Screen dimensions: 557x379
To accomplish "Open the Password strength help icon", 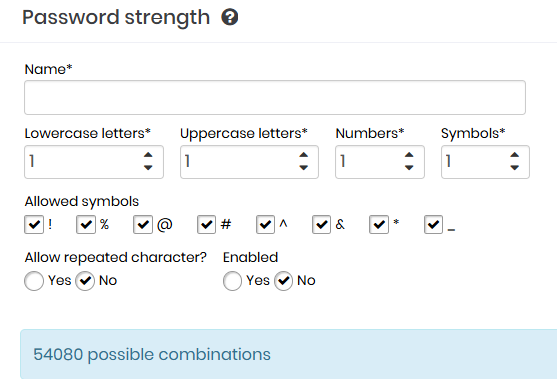I will [x=230, y=17].
